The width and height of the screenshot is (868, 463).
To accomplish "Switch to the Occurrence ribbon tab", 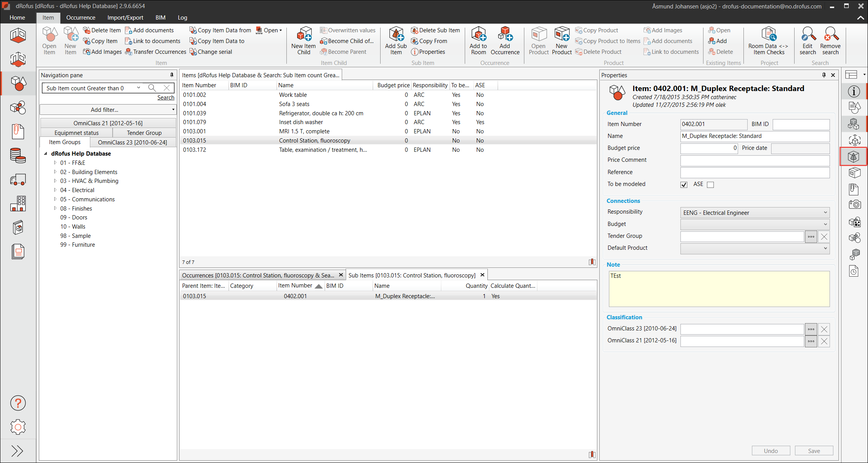I will 81,18.
